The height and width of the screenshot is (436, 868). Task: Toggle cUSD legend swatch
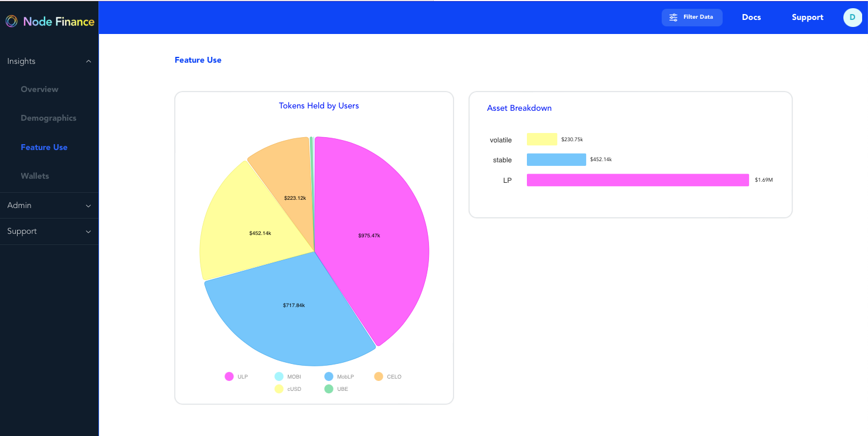[279, 389]
